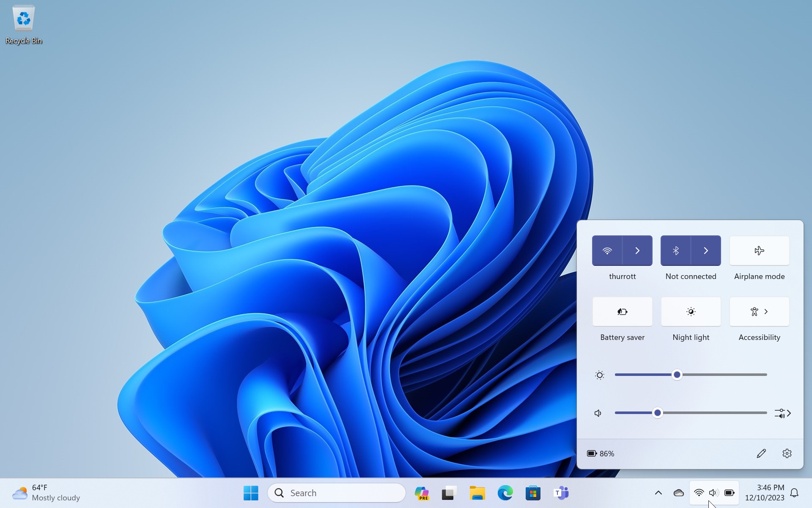This screenshot has height=508, width=812.
Task: Toggle Wi-Fi in quick settings
Action: point(607,251)
